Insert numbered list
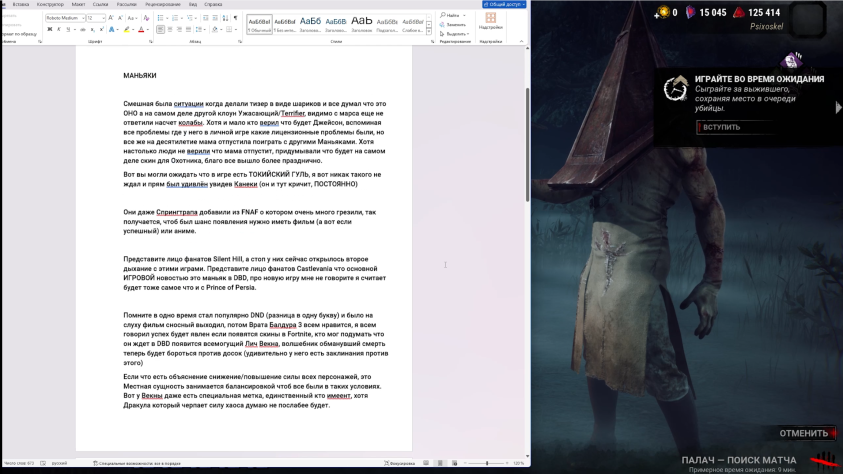843x474 pixels. pos(175,18)
